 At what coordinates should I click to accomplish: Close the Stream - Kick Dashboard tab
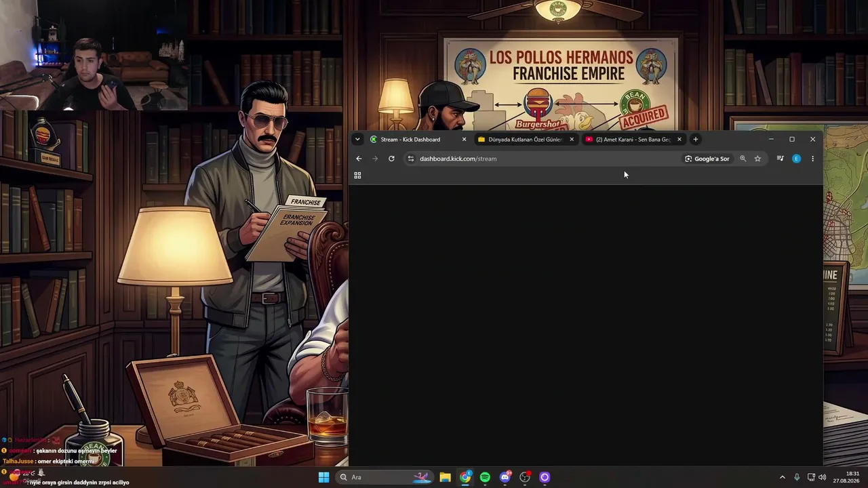tap(464, 140)
